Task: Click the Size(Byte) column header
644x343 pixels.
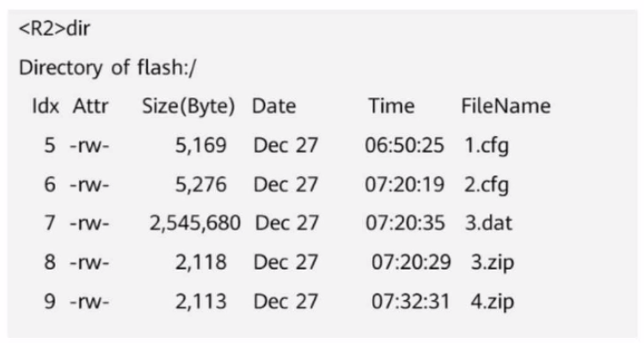Action: [x=188, y=107]
